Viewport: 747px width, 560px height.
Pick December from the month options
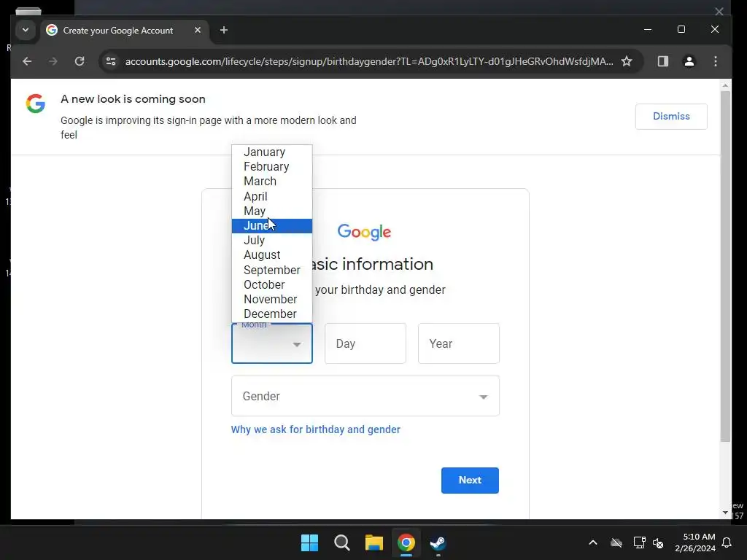coord(271,314)
